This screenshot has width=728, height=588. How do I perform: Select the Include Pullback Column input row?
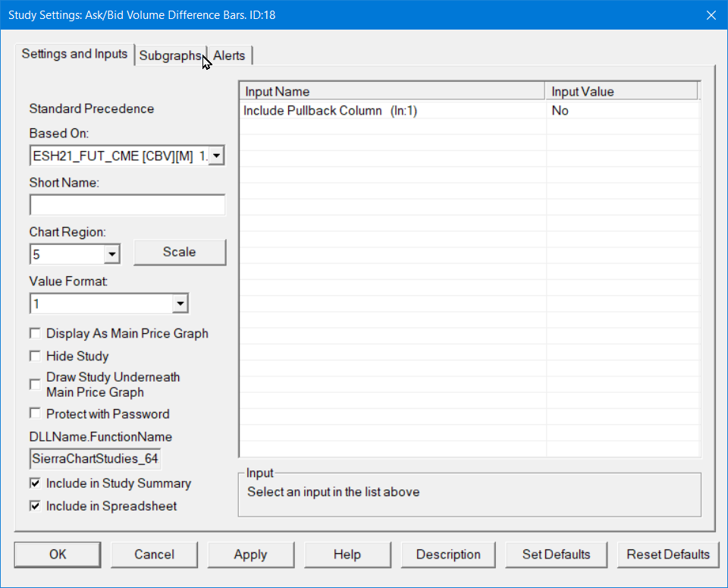469,111
